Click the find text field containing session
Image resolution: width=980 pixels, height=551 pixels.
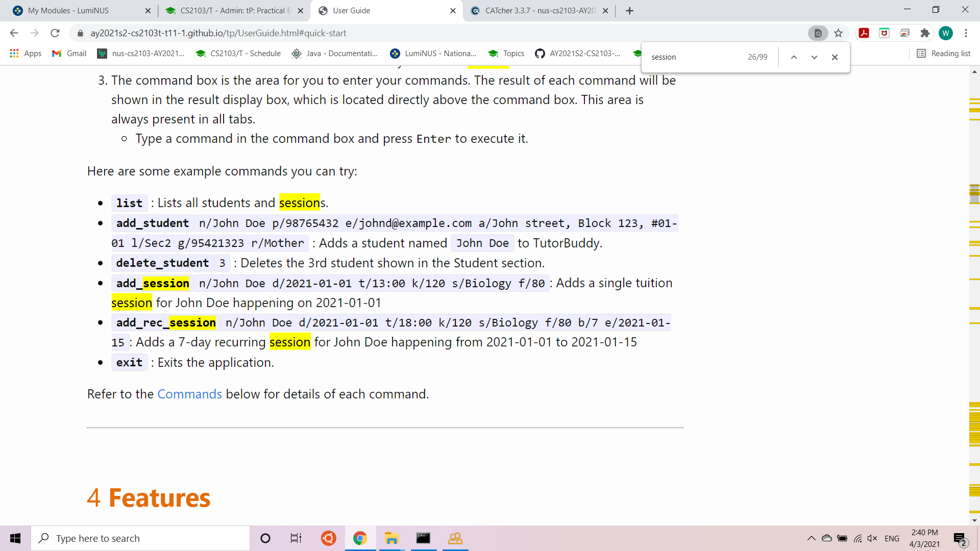[x=694, y=57]
